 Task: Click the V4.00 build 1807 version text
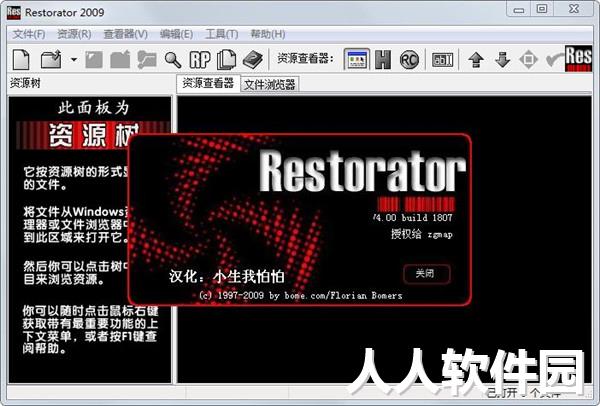(x=413, y=218)
